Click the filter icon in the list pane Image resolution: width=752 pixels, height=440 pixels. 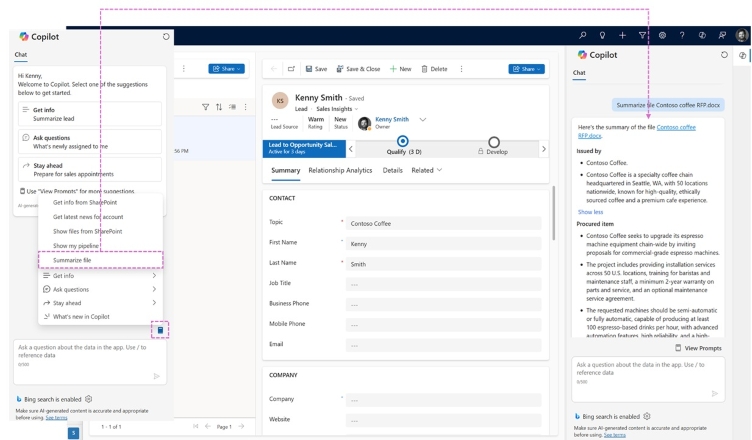point(205,107)
